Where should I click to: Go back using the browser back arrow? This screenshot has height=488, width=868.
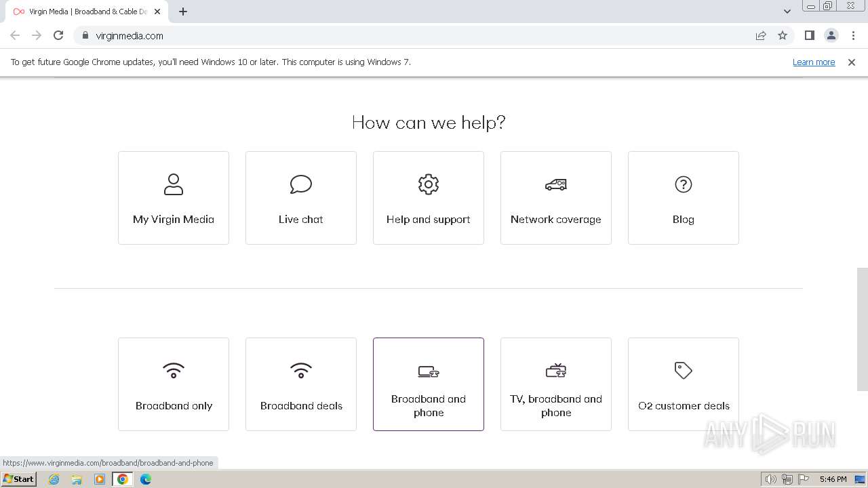(15, 35)
